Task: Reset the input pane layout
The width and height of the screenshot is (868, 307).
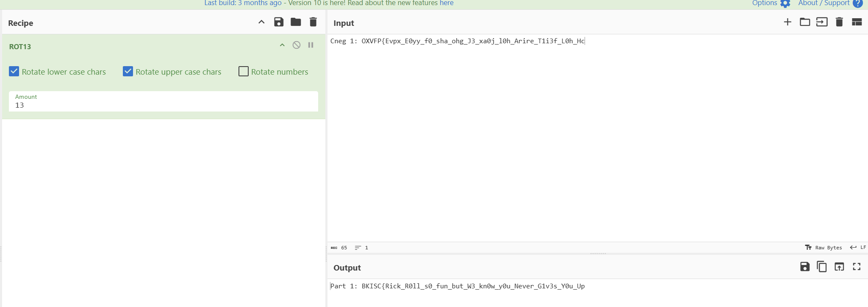Action: 857,22
